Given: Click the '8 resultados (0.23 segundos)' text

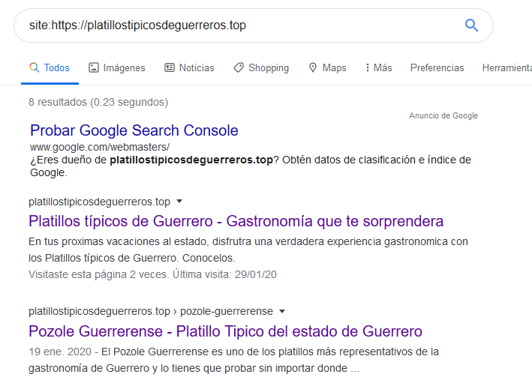Looking at the screenshot, I should click(x=98, y=102).
